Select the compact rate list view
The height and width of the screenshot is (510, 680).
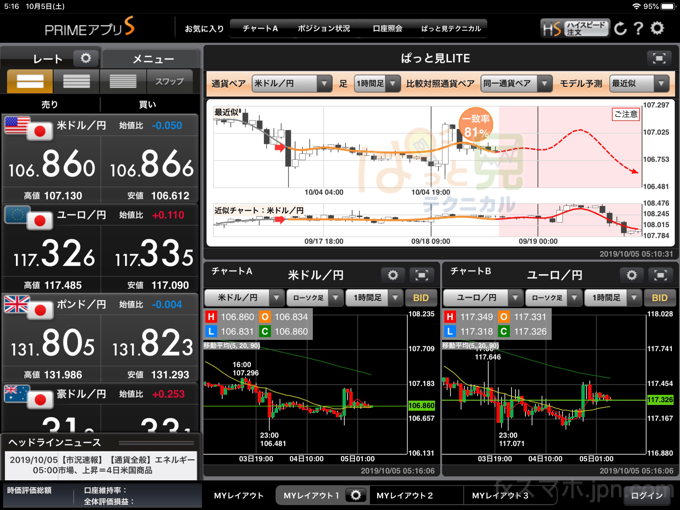click(123, 81)
